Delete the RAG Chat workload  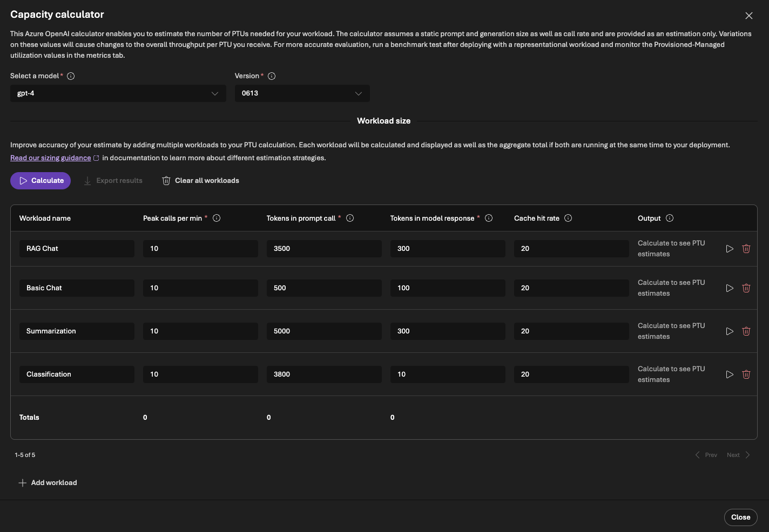pos(746,249)
